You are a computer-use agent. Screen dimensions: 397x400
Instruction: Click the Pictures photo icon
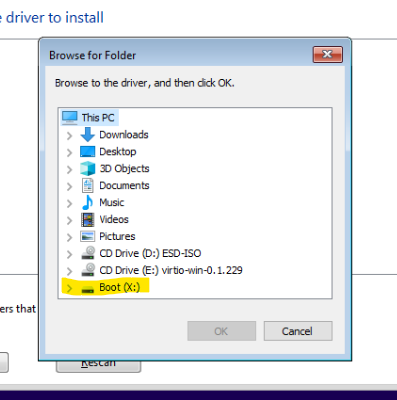tap(88, 236)
